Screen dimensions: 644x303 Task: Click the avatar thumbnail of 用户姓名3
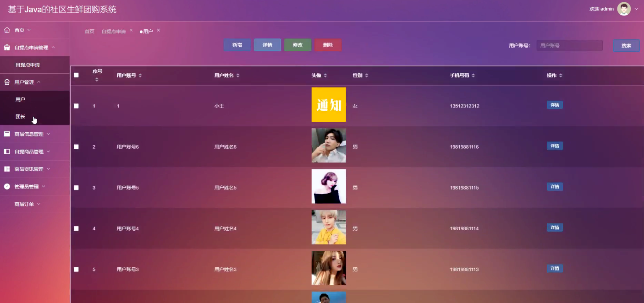click(x=329, y=268)
